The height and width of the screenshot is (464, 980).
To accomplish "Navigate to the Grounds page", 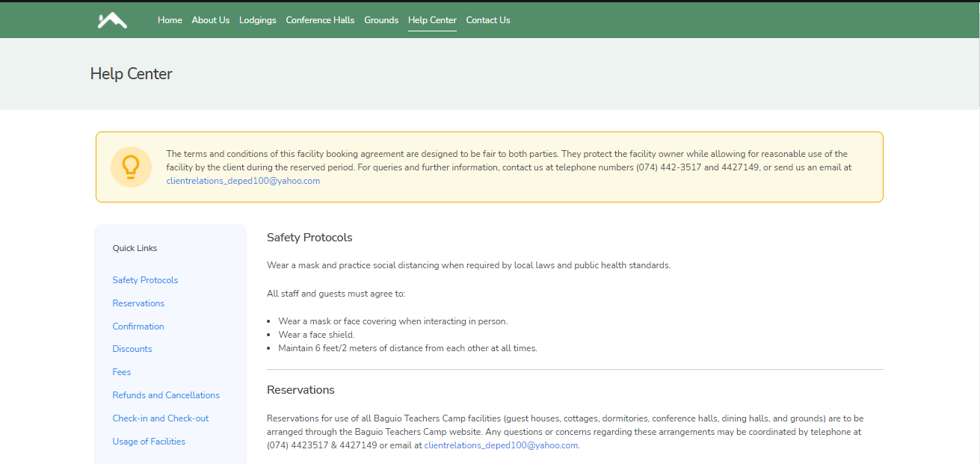I will pyautogui.click(x=381, y=20).
